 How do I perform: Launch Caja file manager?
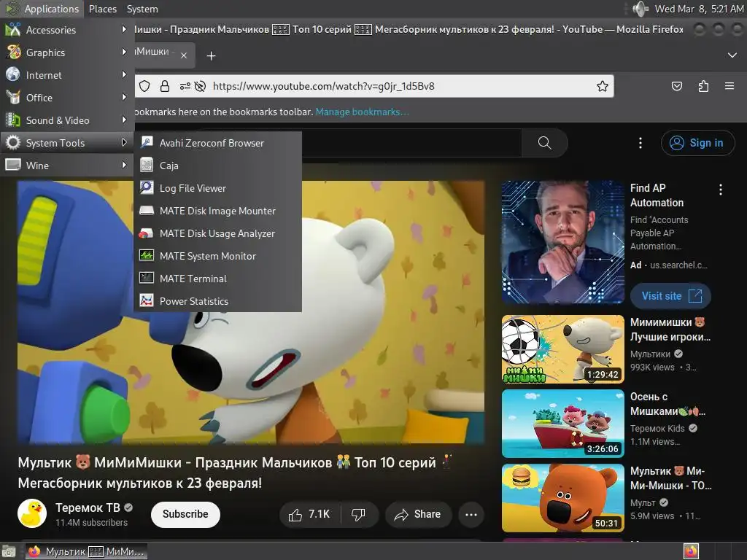point(217,166)
